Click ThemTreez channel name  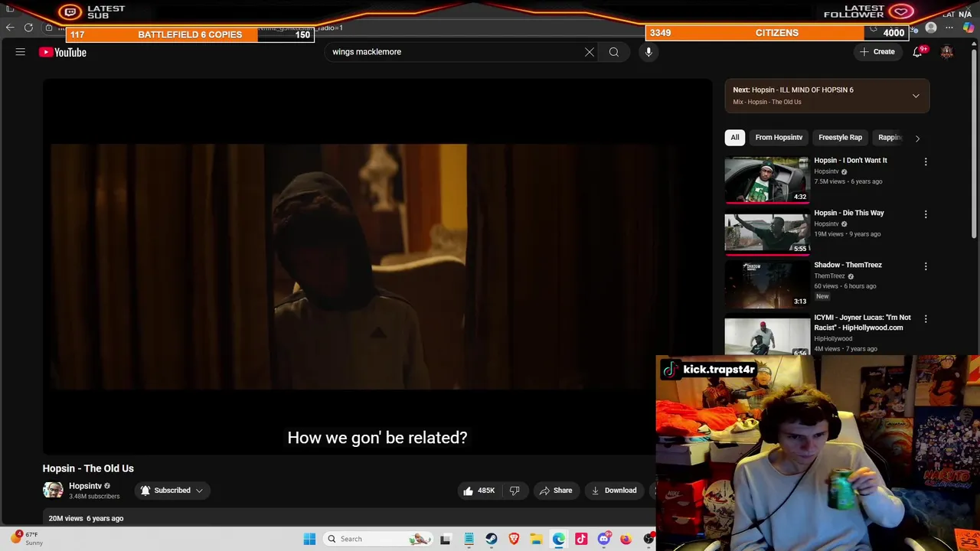pos(829,276)
